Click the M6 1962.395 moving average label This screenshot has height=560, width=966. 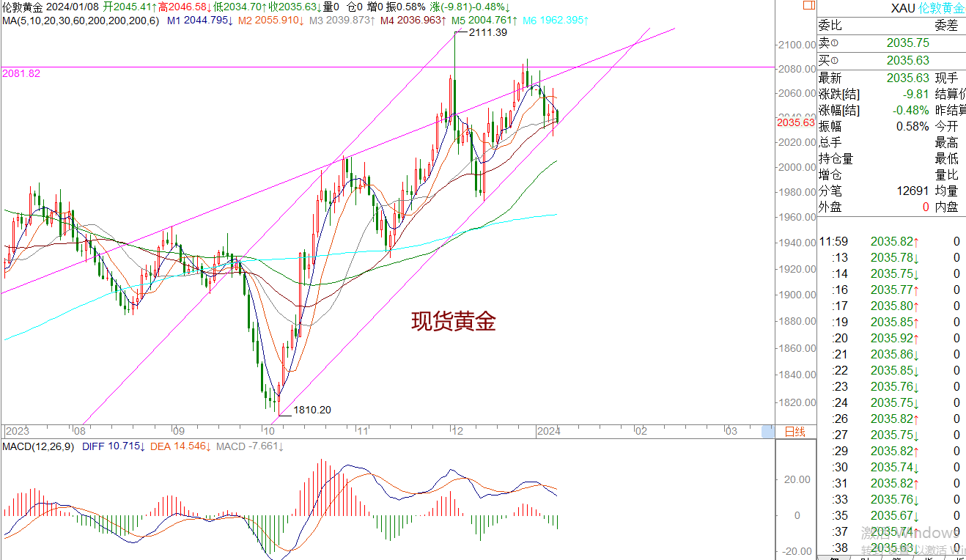[x=555, y=20]
